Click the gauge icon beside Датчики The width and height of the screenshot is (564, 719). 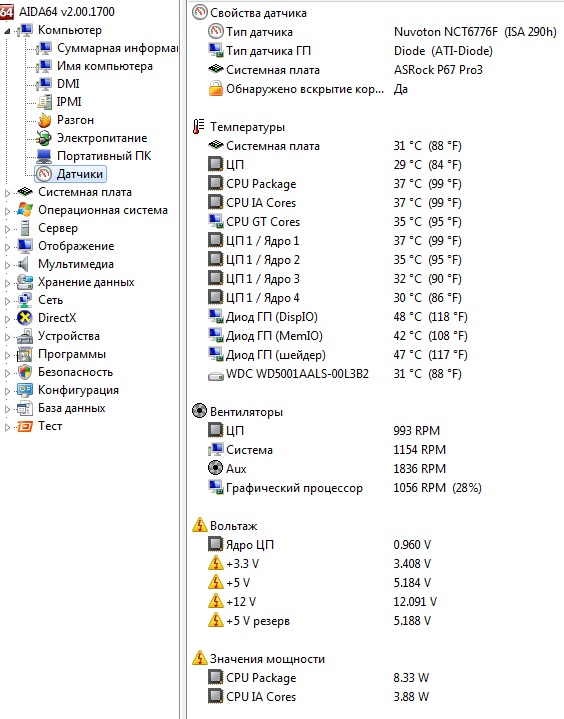tap(44, 174)
